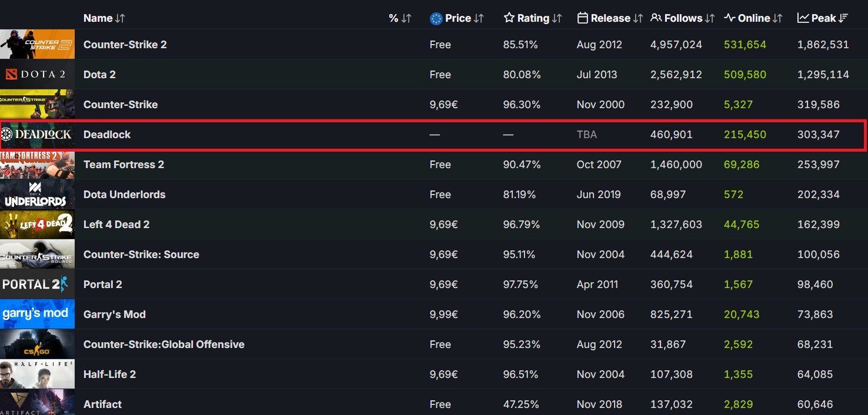Select Deadlock TBA release cell
The height and width of the screenshot is (415, 868).
pyautogui.click(x=587, y=135)
